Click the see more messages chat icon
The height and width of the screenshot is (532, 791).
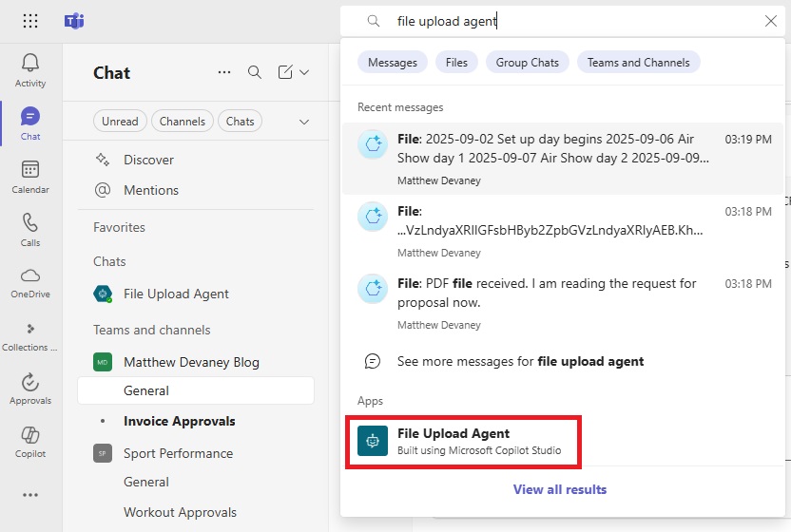coord(373,361)
